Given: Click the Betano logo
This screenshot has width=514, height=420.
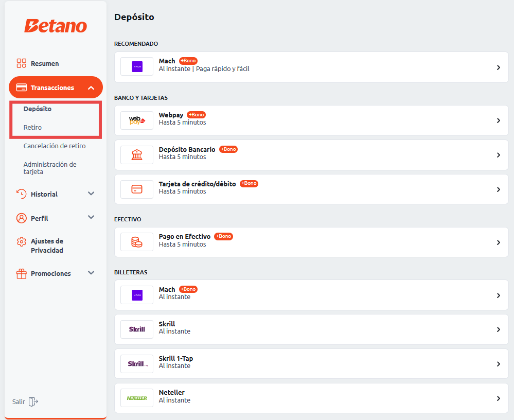Looking at the screenshot, I should point(56,26).
